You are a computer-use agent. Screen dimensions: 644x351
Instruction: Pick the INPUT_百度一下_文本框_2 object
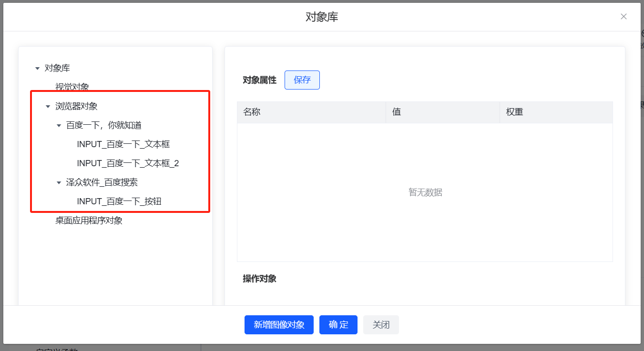128,163
